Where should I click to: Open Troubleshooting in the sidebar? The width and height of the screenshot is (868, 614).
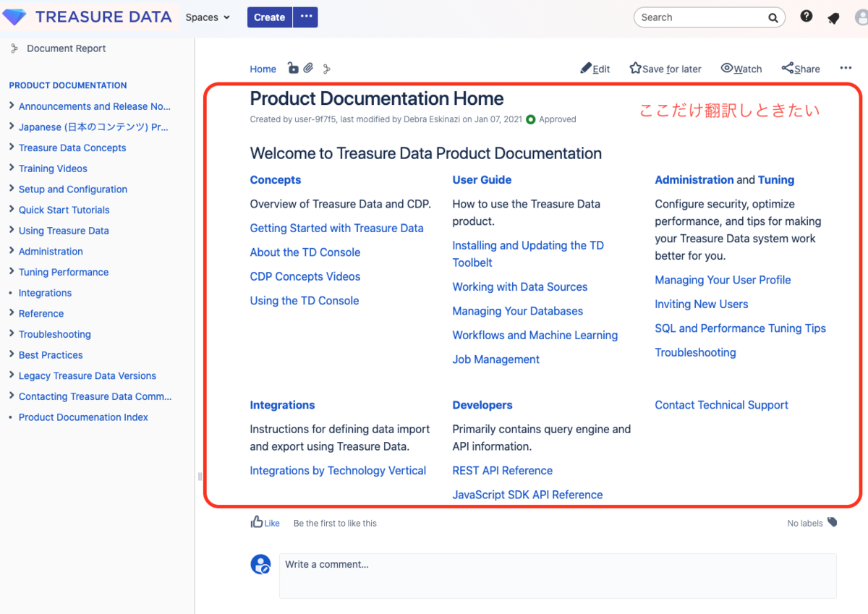click(55, 335)
